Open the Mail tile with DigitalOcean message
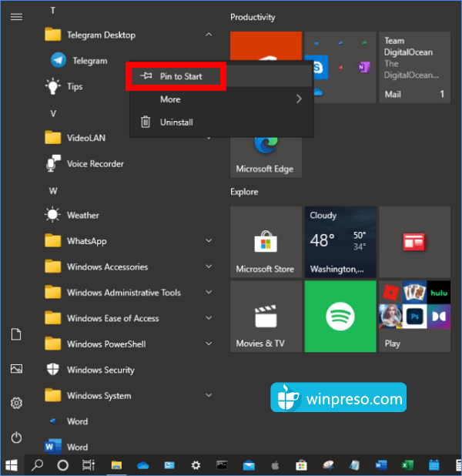Screen dimensions: 462x476 [415, 67]
